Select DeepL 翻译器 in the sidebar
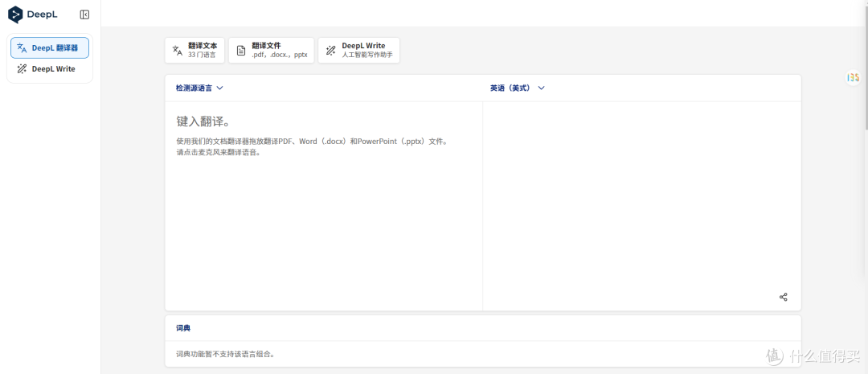The image size is (868, 374). (x=50, y=47)
